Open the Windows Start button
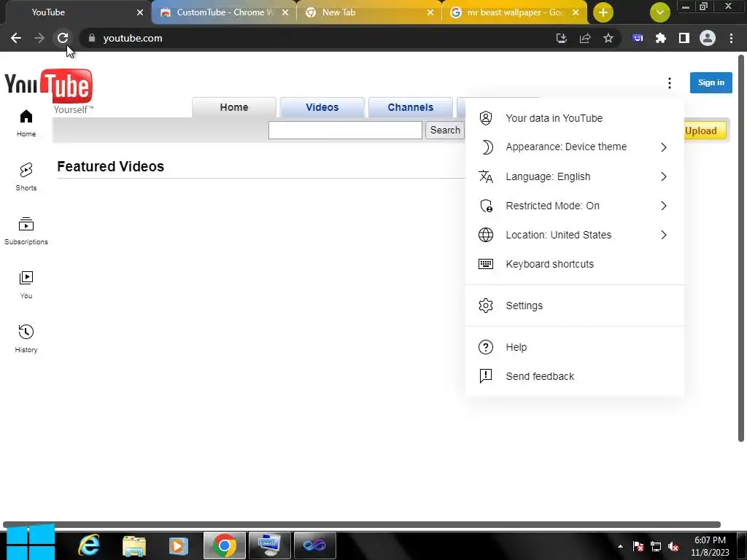 [x=31, y=542]
